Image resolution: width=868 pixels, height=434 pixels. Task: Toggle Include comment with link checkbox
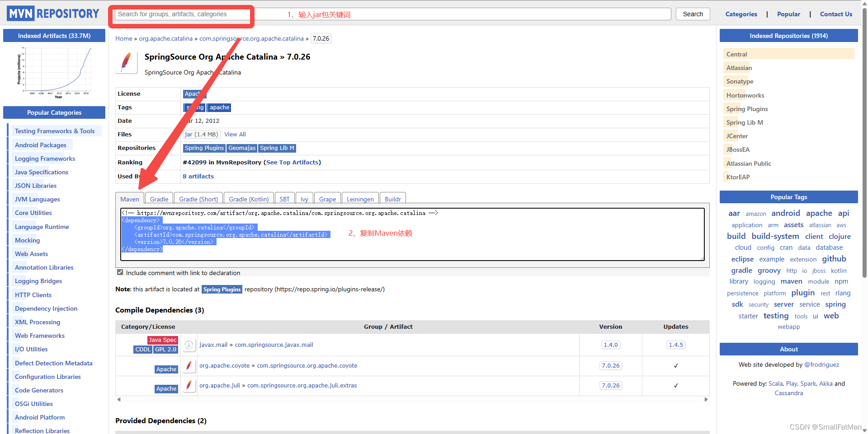click(x=120, y=272)
